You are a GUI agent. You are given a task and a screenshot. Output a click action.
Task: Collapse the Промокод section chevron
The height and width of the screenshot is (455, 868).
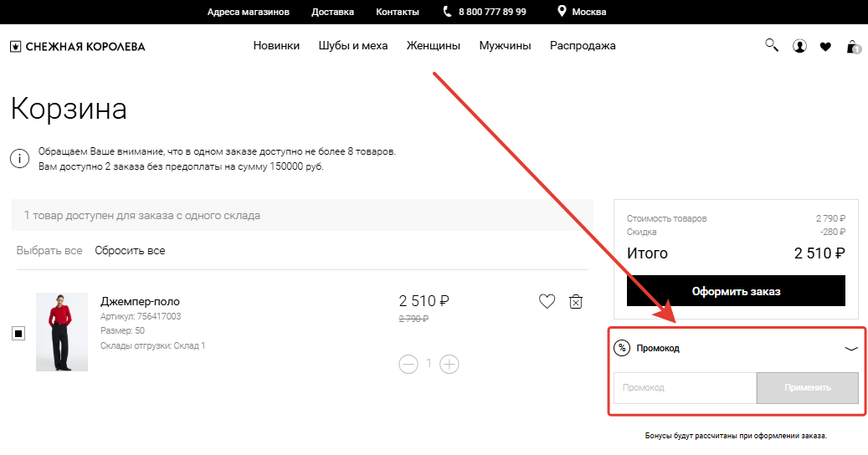[850, 348]
